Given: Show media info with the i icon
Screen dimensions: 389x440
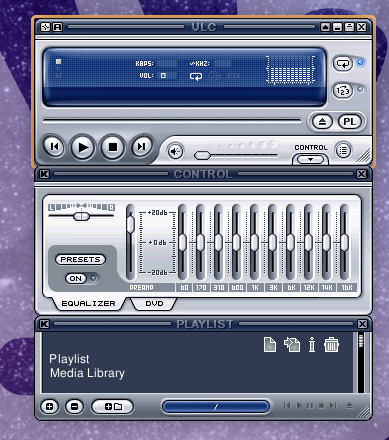Looking at the screenshot, I should 312,344.
